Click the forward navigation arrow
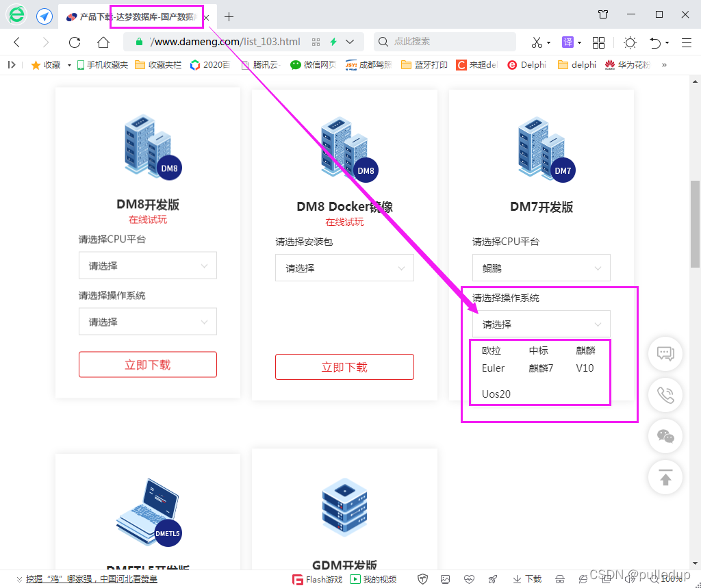The height and width of the screenshot is (588, 701). (46, 42)
